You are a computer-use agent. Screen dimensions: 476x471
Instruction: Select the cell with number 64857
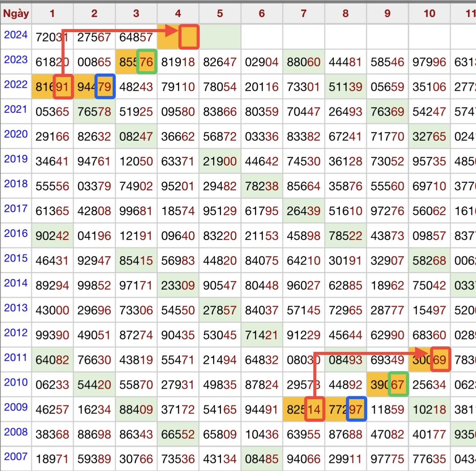click(x=136, y=37)
